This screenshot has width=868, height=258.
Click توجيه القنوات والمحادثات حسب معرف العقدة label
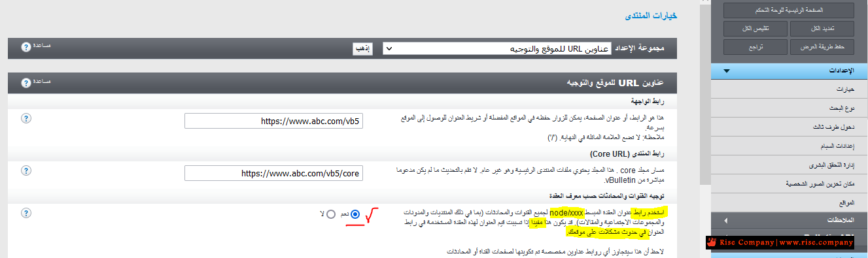pos(607,196)
